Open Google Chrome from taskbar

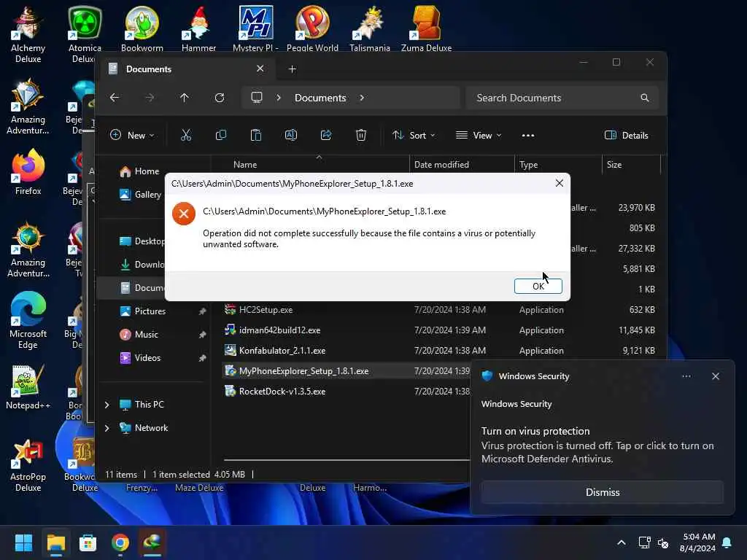[x=120, y=542]
